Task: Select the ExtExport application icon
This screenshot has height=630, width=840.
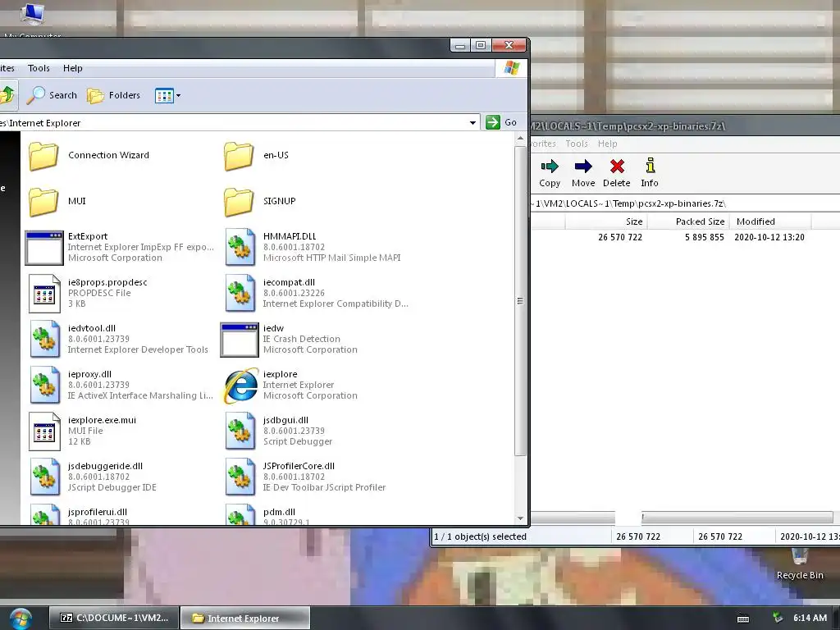Action: pyautogui.click(x=44, y=248)
